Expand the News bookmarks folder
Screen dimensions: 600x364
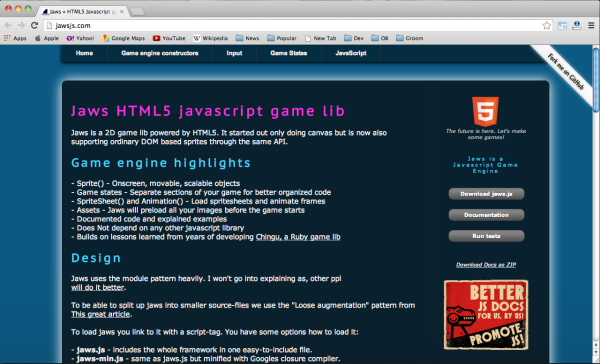pos(248,38)
